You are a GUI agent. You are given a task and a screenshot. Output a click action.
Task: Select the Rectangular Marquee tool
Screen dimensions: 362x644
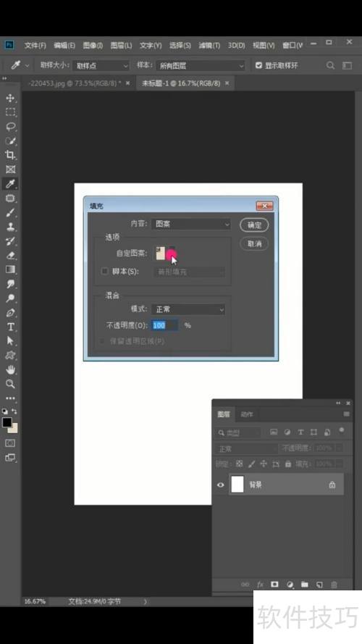(x=10, y=112)
